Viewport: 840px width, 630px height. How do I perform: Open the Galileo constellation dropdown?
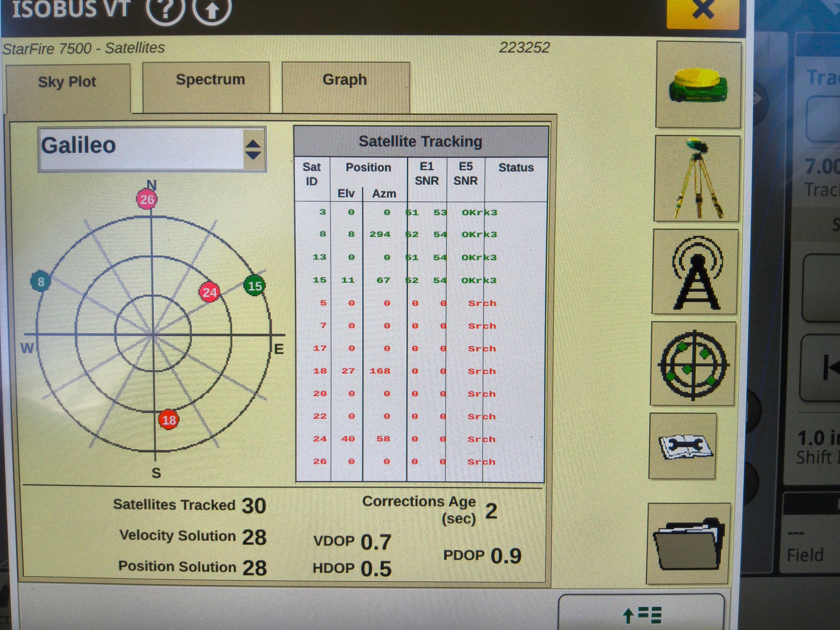coord(152,149)
